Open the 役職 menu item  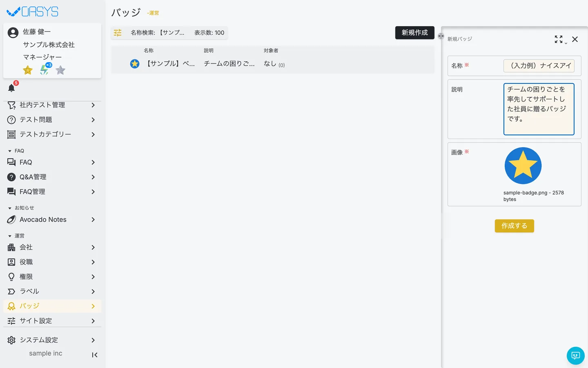[x=52, y=262]
